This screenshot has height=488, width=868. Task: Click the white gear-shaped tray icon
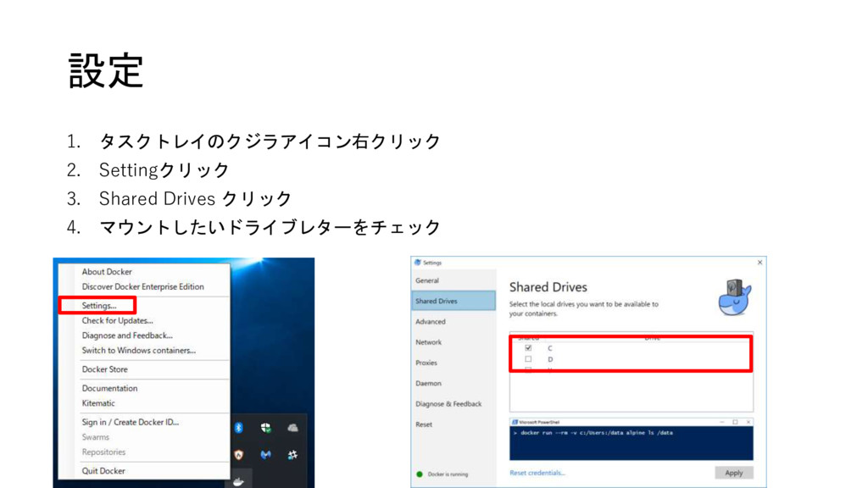tap(292, 455)
